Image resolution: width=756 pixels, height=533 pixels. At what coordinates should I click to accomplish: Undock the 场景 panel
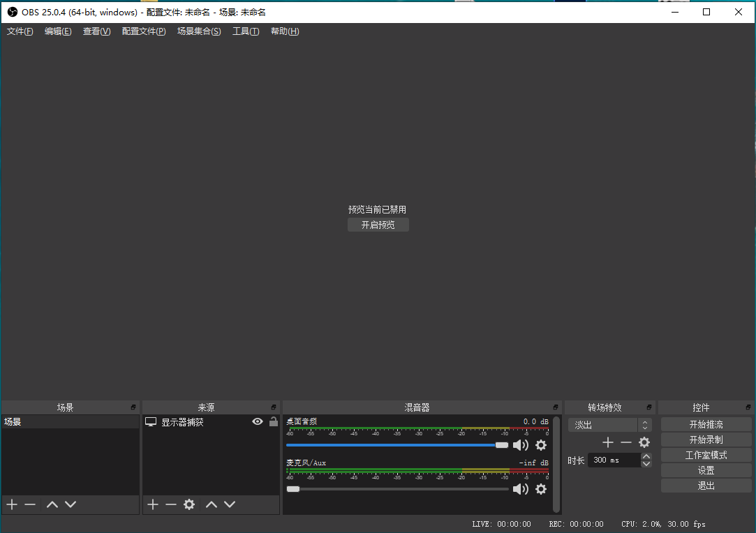133,407
